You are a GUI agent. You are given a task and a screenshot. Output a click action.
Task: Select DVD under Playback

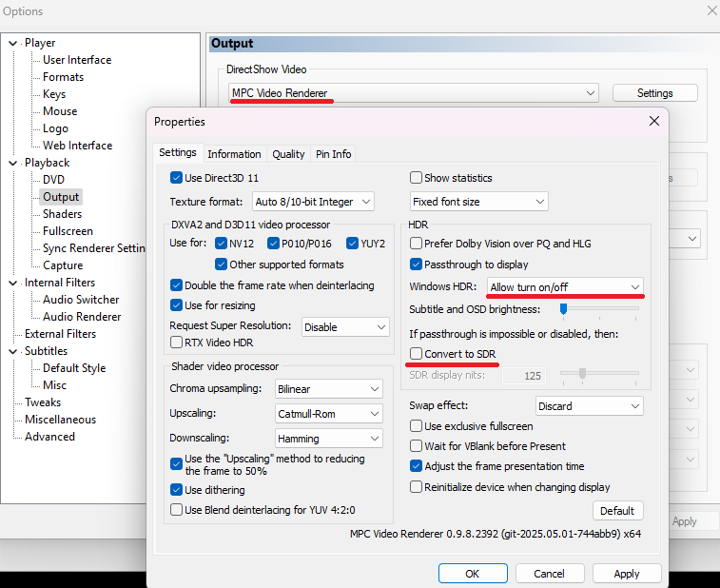pos(53,180)
